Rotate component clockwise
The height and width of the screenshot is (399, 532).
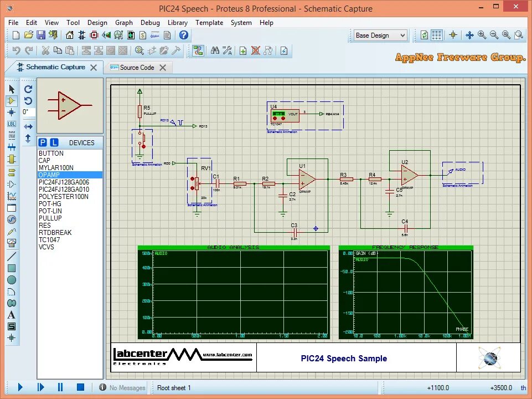point(28,89)
